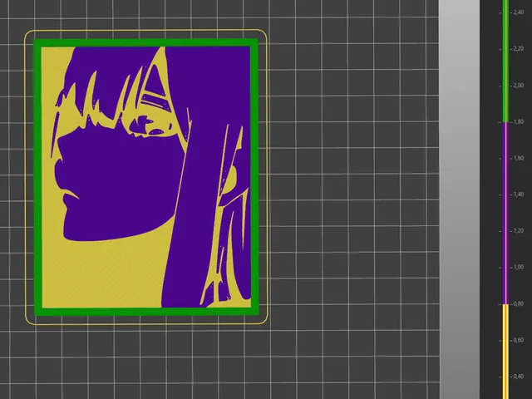Click the 2,40 height tick label
This screenshot has height=399, width=532.
point(519,12)
